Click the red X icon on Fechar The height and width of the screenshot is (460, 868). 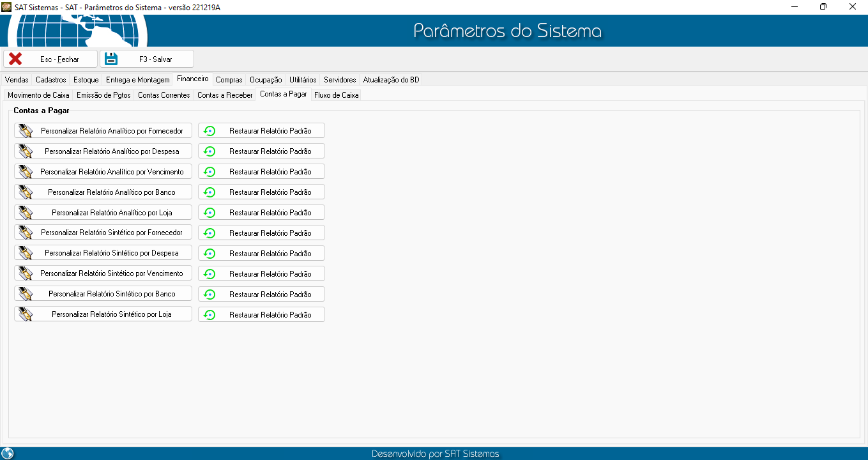tap(15, 59)
